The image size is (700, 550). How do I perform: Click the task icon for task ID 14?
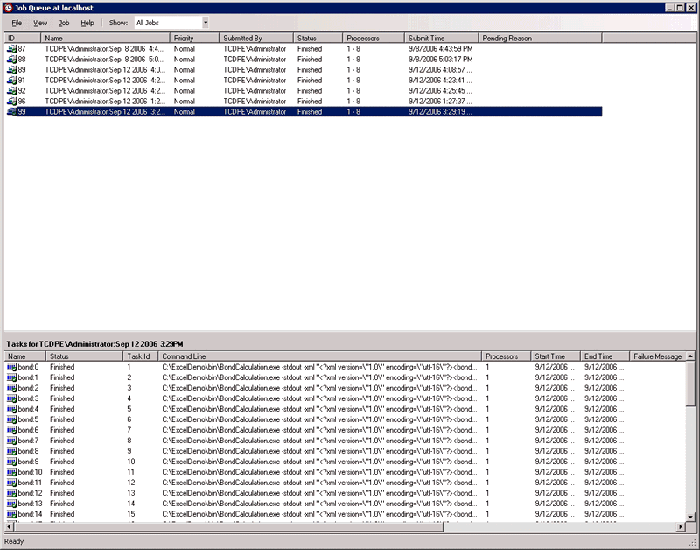12,514
